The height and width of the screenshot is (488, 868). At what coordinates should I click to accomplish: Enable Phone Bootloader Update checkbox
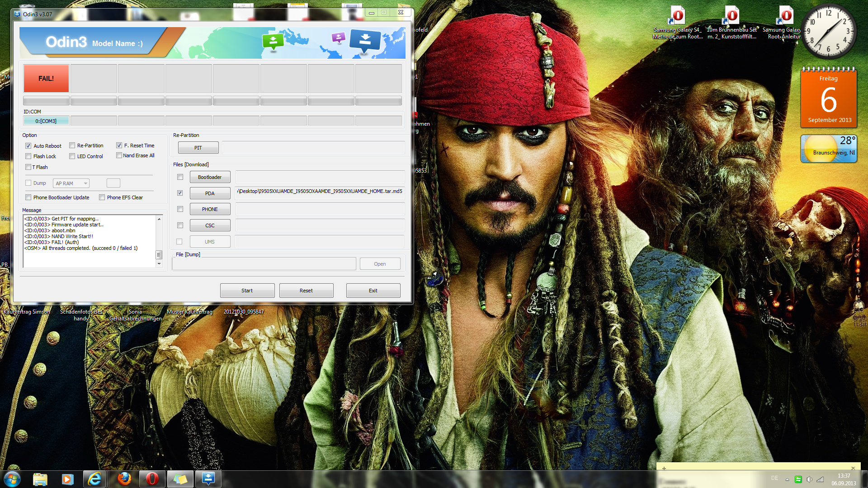click(28, 197)
